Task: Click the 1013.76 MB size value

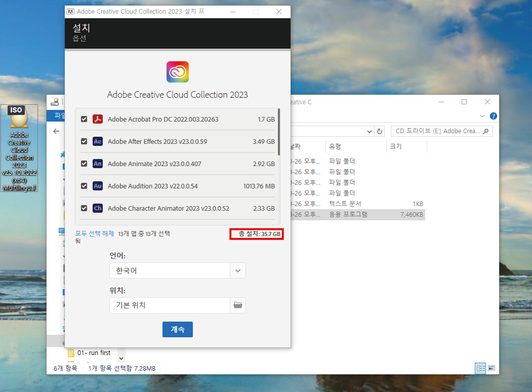Action: pos(259,186)
